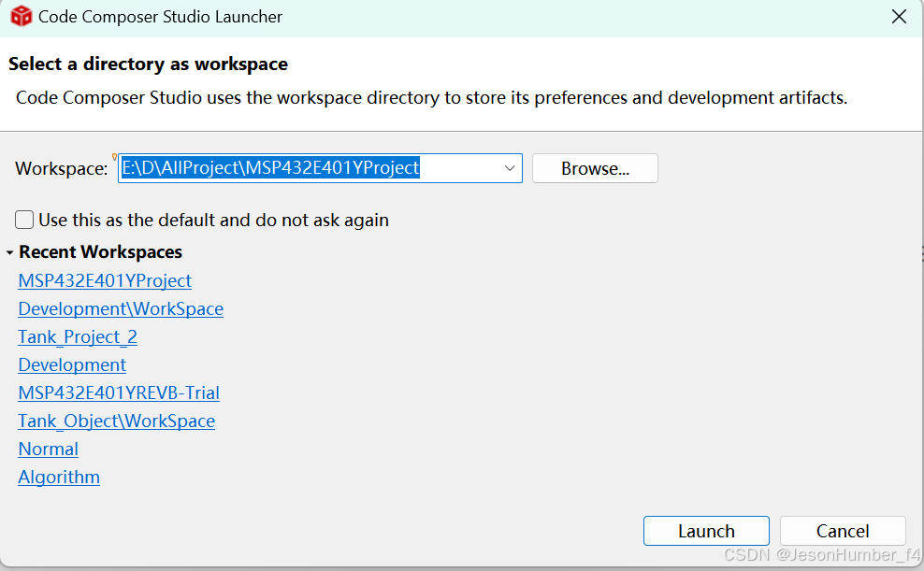Viewport: 924px width, 571px height.
Task: Open recent workspace Tank_Object\WorkSpace
Action: click(117, 421)
